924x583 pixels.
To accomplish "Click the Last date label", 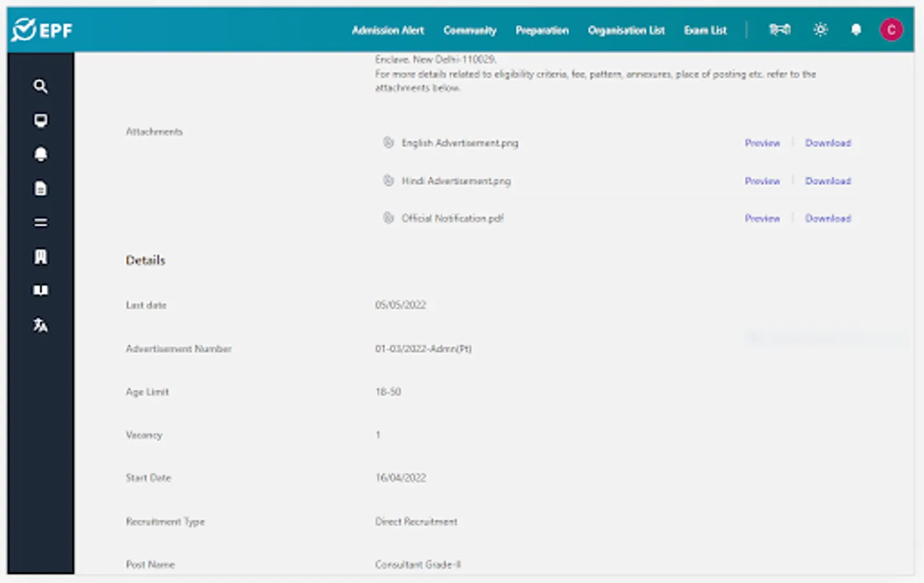I will tap(146, 305).
